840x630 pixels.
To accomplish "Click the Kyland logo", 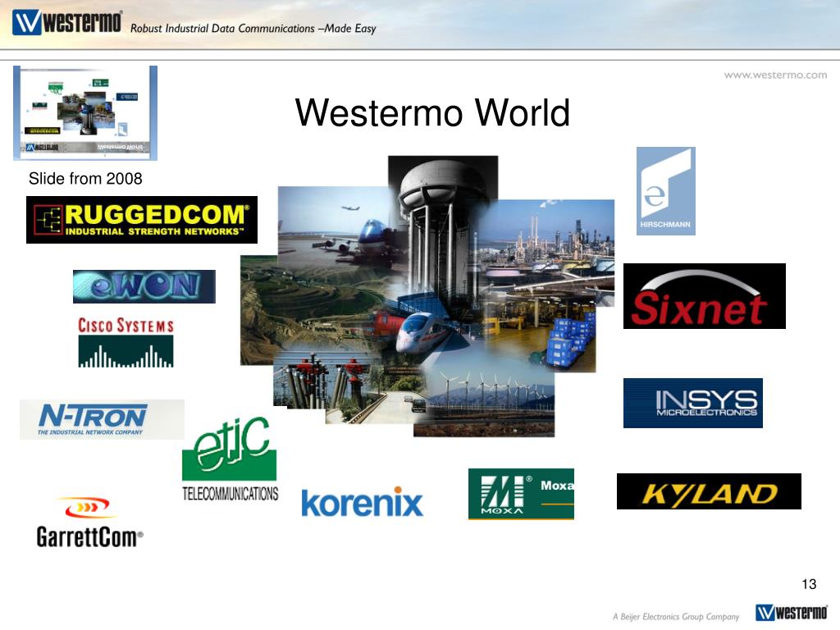I will pyautogui.click(x=710, y=491).
